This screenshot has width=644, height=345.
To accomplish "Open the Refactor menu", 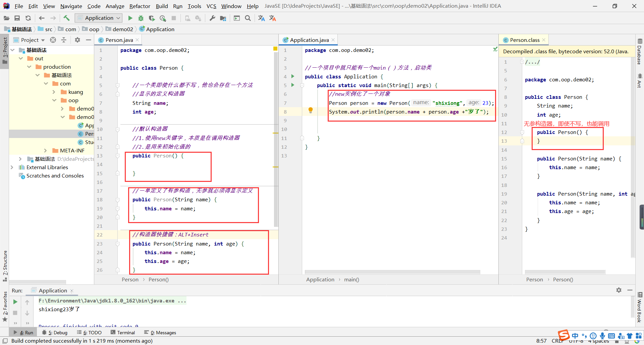I will [x=140, y=6].
